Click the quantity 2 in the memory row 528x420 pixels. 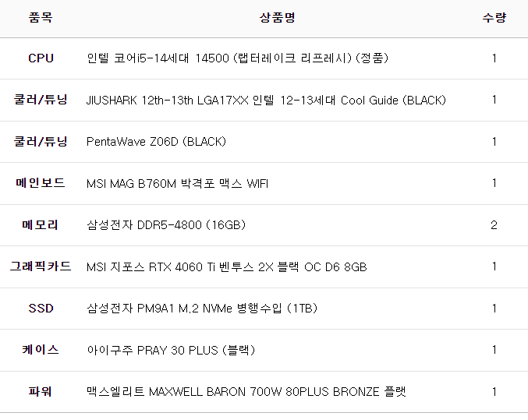494,225
